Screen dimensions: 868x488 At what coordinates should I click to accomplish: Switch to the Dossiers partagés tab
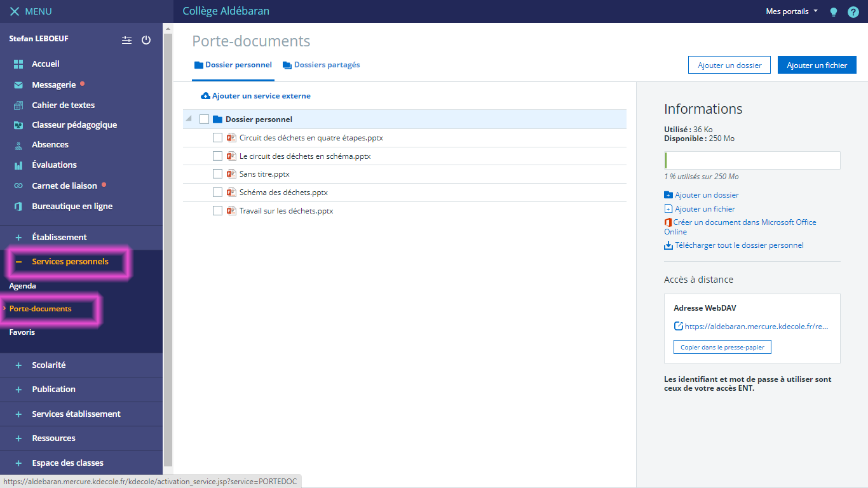[322, 65]
